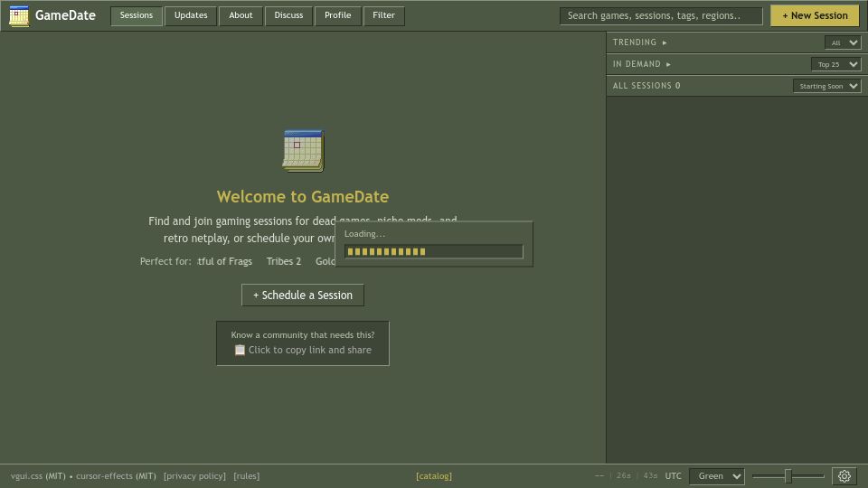
Task: Click + Schedule a Session button
Action: tap(303, 296)
